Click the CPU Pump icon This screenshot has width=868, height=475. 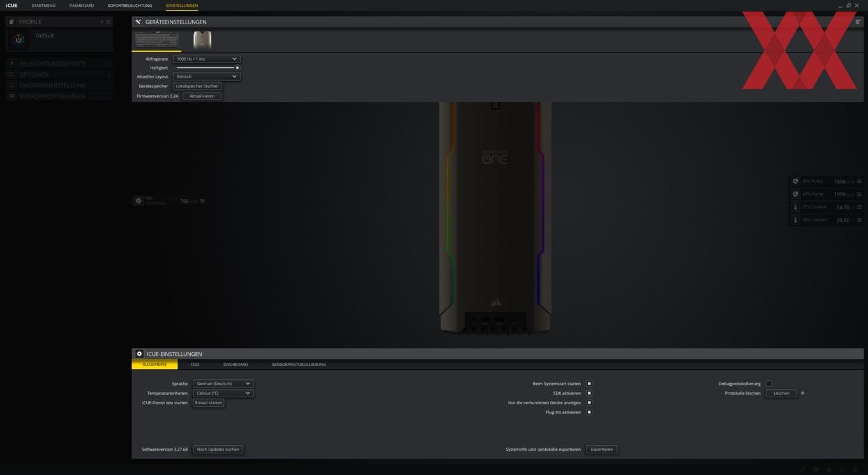[795, 181]
